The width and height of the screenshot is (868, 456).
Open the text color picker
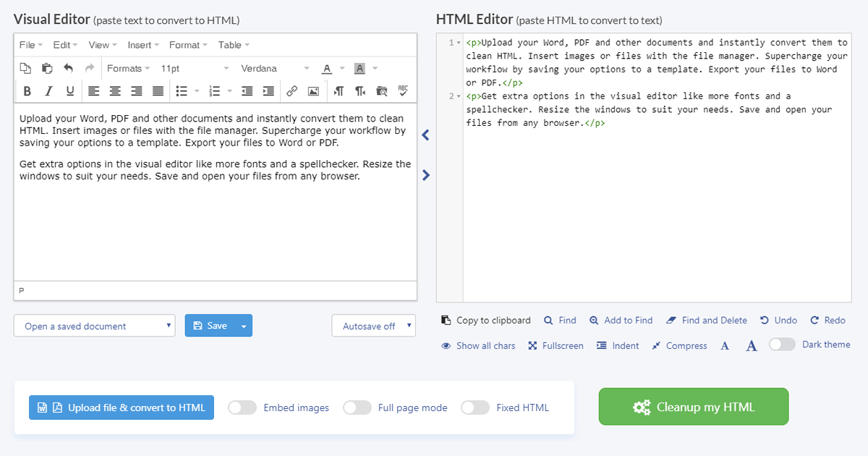327,67
